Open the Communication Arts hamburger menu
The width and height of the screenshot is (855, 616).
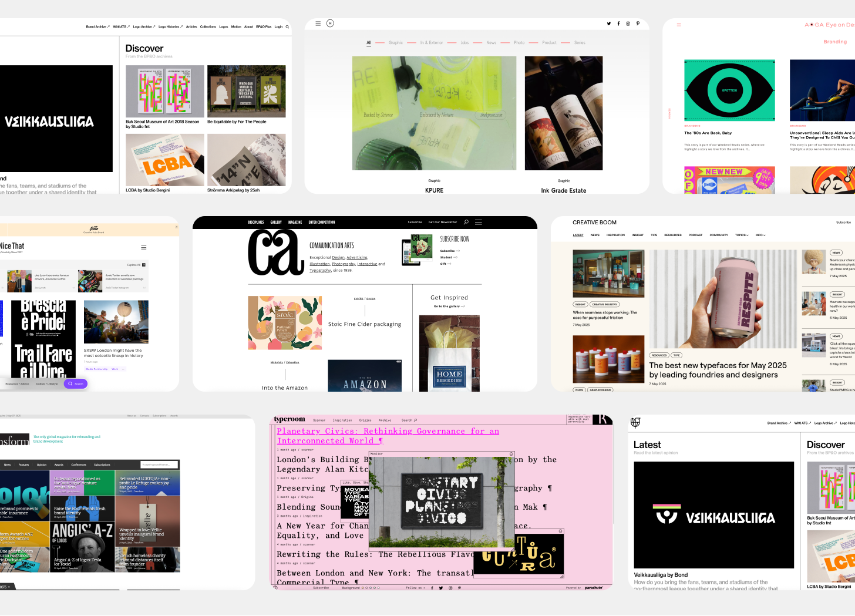pos(479,222)
